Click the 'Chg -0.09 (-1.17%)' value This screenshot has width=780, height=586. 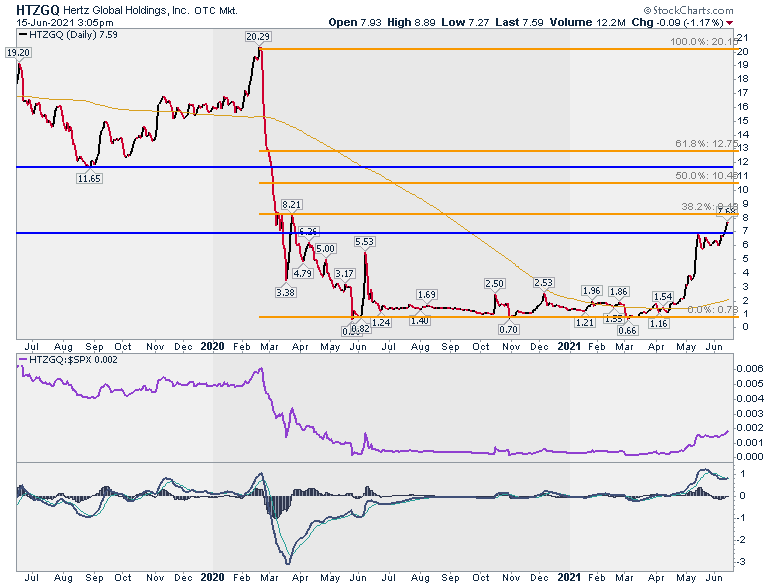(x=677, y=22)
